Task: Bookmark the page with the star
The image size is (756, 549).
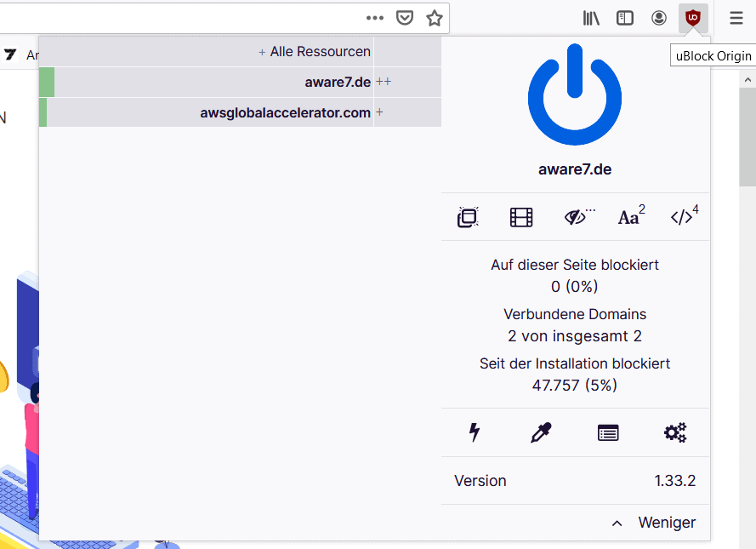Action: coord(434,17)
